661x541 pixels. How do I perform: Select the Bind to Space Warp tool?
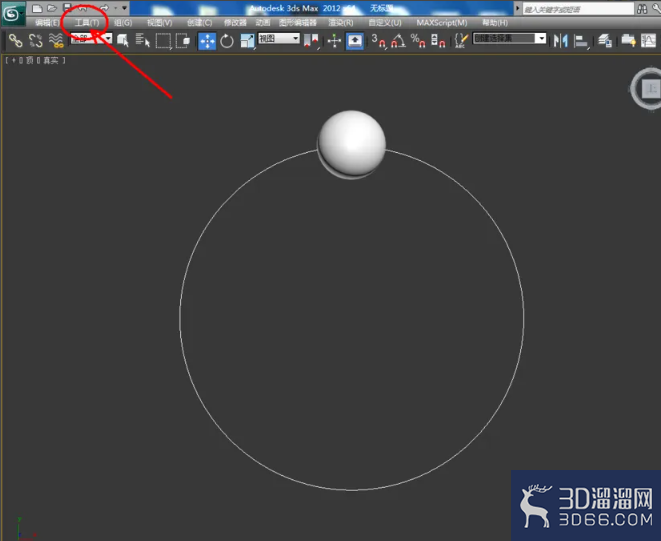(x=56, y=41)
